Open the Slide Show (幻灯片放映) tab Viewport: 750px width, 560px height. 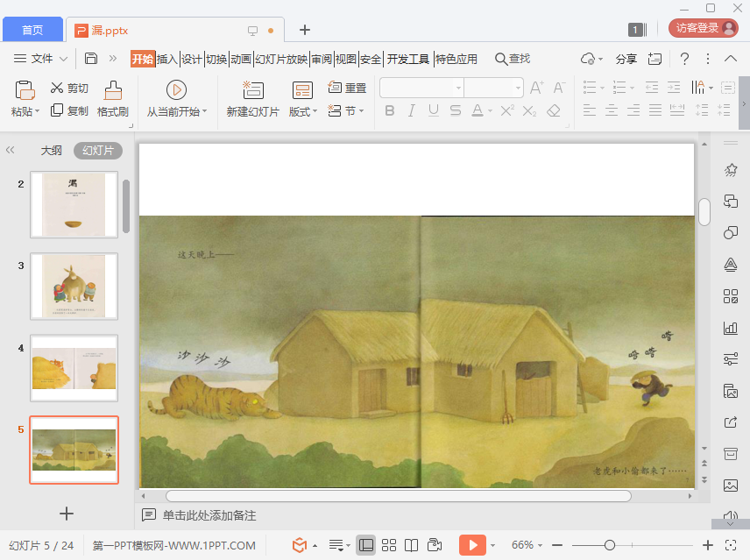coord(281,59)
